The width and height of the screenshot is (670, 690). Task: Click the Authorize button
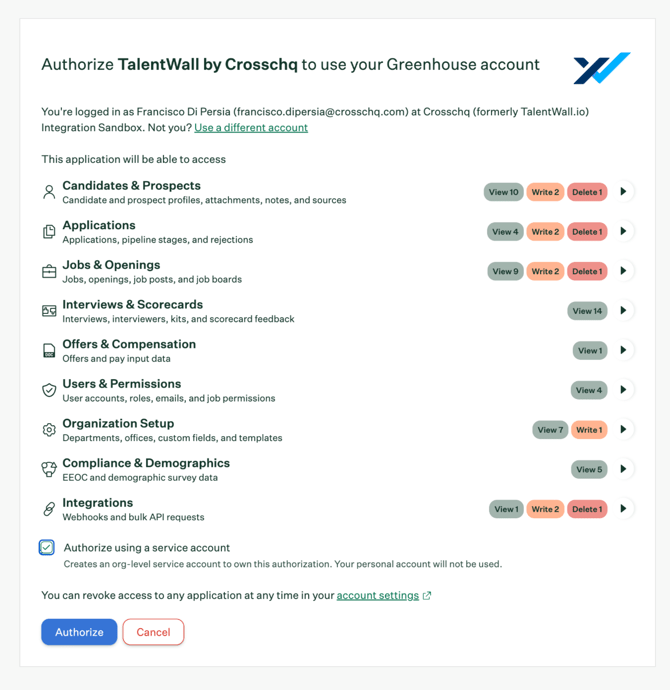[x=79, y=632]
